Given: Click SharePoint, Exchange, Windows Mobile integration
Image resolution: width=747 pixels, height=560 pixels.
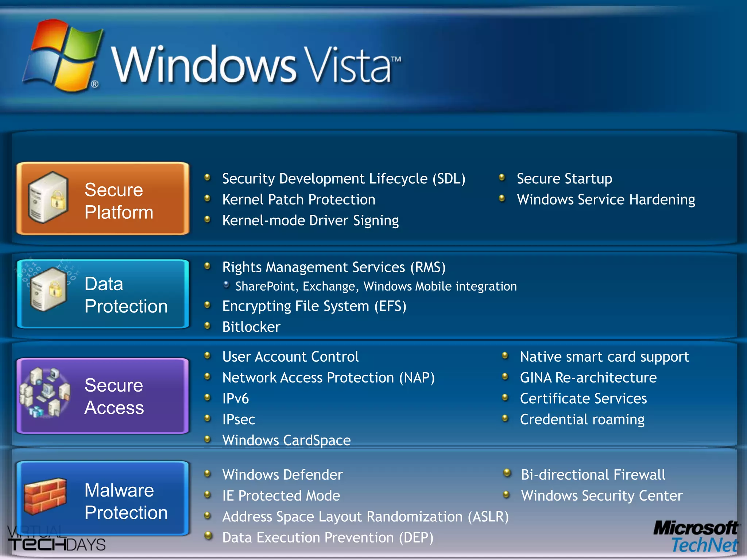Looking at the screenshot, I should [376, 287].
